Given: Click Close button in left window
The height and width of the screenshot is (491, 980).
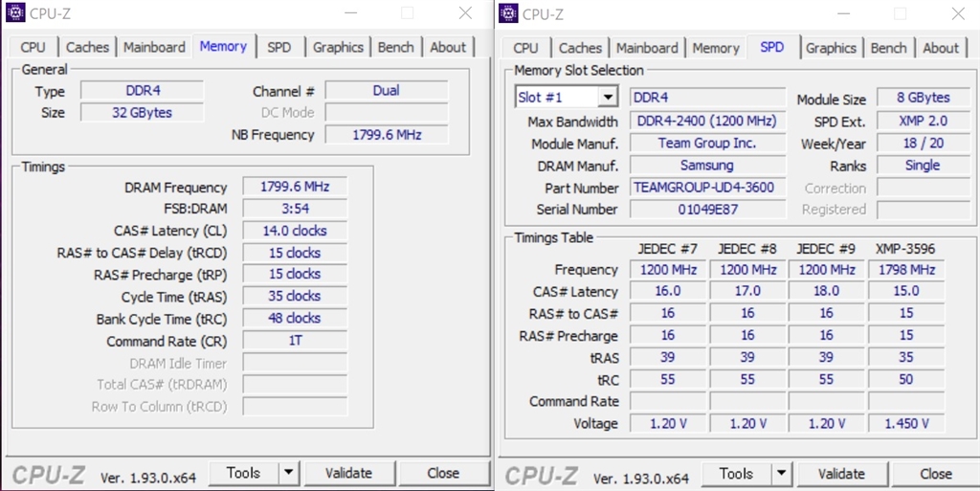Looking at the screenshot, I should pos(443,474).
